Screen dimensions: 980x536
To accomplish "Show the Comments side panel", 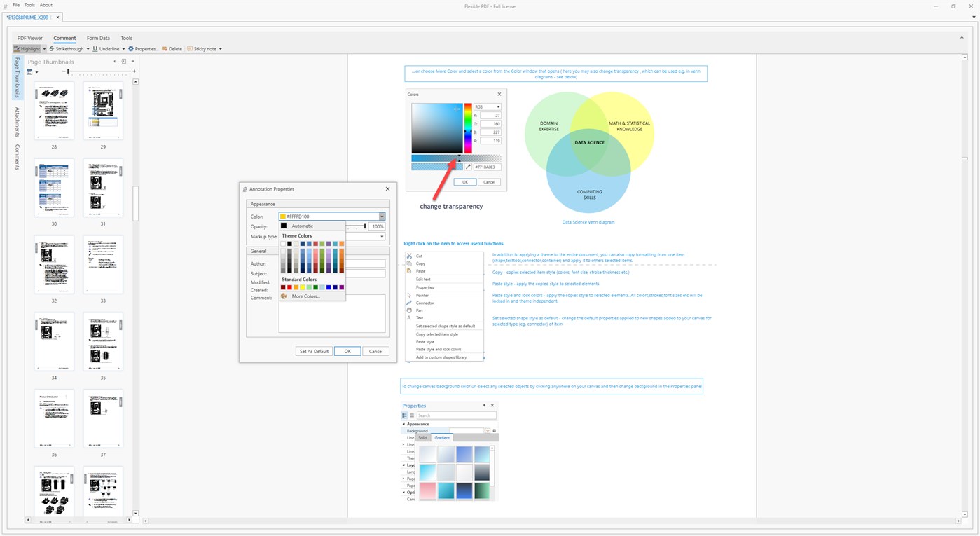I will coord(18,157).
